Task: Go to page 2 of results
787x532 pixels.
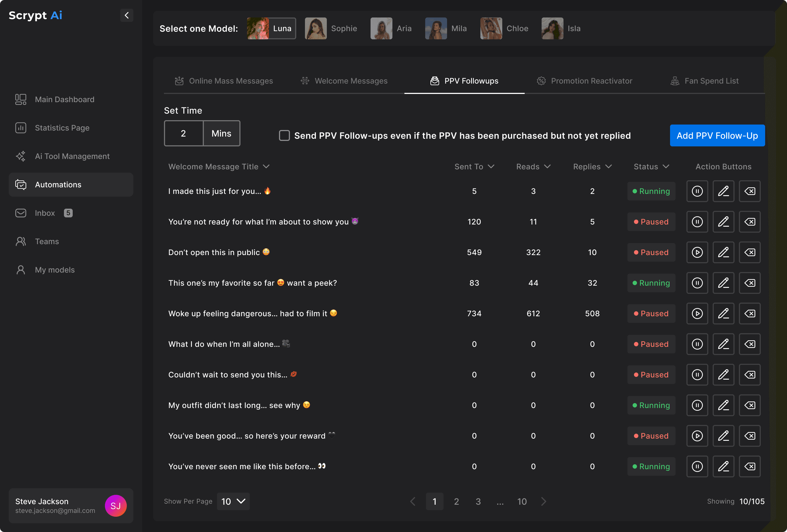Action: pos(456,501)
